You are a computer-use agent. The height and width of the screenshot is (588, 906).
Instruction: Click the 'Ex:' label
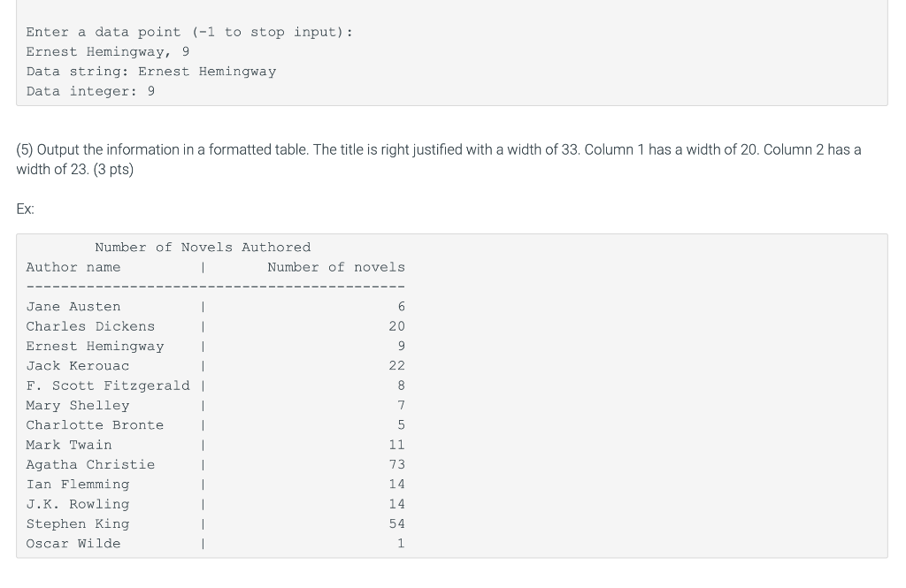click(26, 209)
